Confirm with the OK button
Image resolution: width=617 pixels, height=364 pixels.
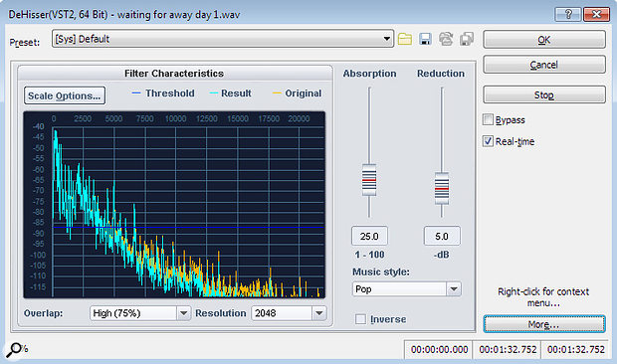(544, 40)
